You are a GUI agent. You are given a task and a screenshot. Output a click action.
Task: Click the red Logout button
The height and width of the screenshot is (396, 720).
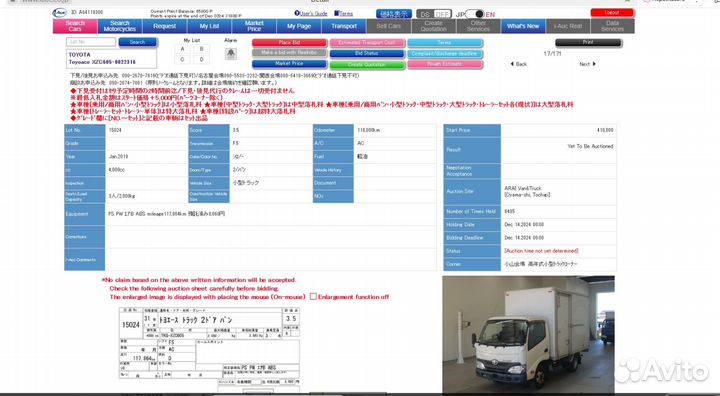612,13
